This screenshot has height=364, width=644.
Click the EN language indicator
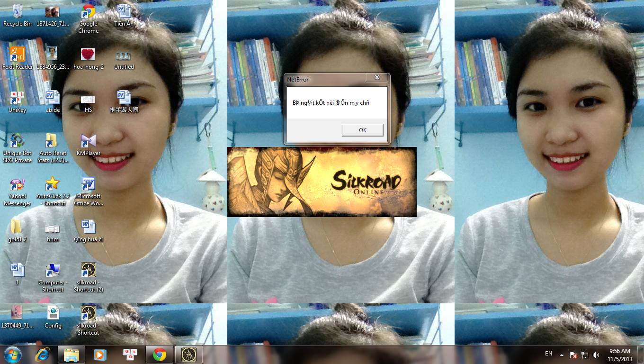tap(549, 354)
